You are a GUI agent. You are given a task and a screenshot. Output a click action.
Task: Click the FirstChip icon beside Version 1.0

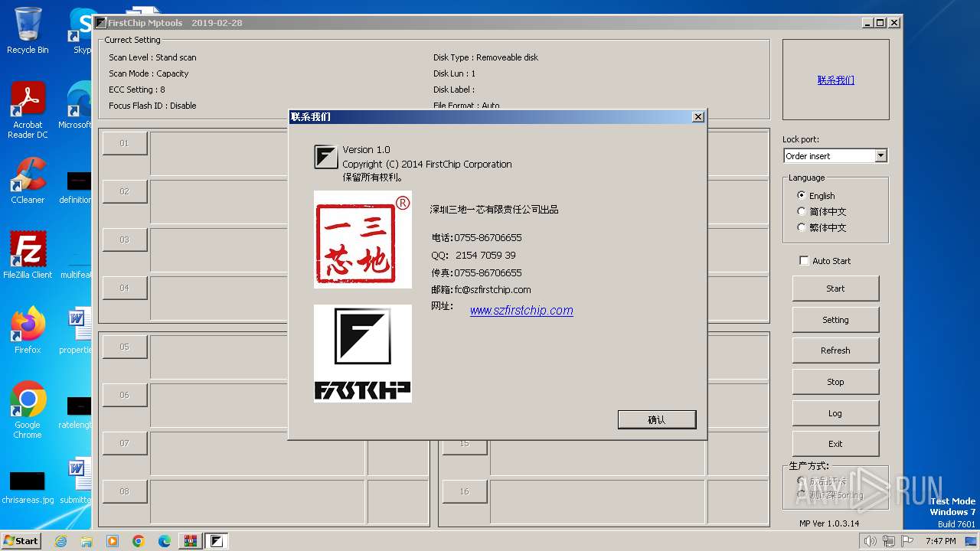point(326,157)
